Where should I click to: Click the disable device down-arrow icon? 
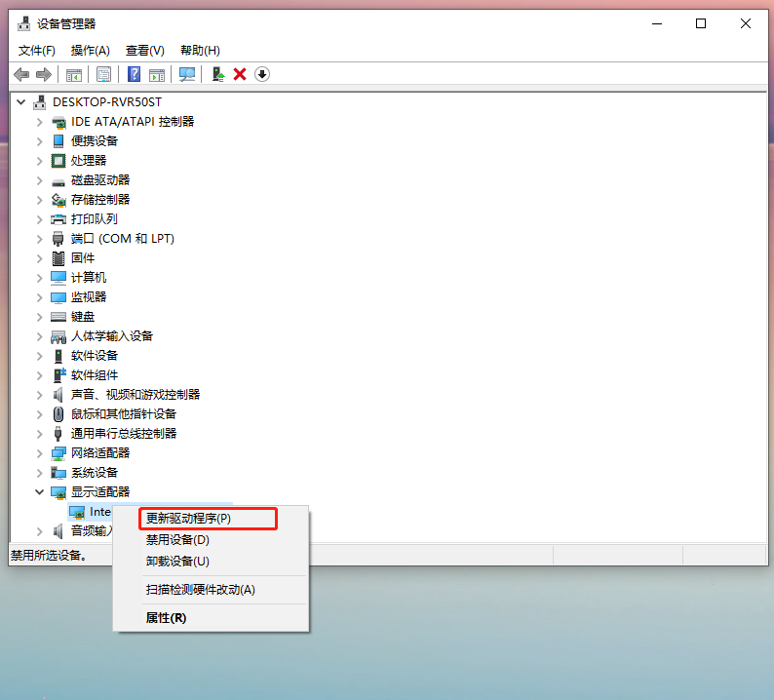pos(262,74)
